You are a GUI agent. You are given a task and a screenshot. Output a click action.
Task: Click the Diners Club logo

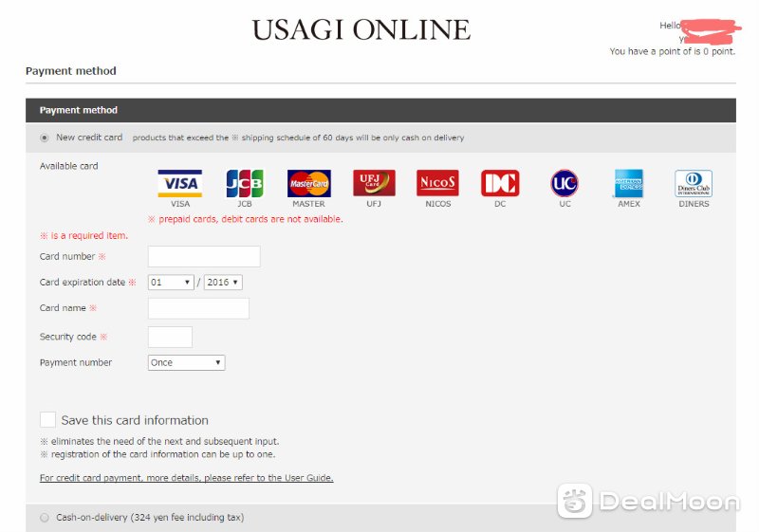[x=694, y=183]
